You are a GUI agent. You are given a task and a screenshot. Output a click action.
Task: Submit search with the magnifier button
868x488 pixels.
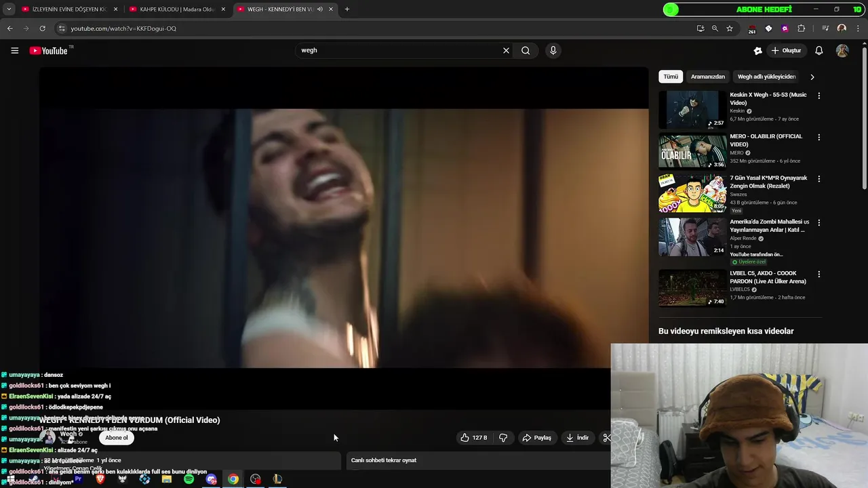click(x=526, y=50)
